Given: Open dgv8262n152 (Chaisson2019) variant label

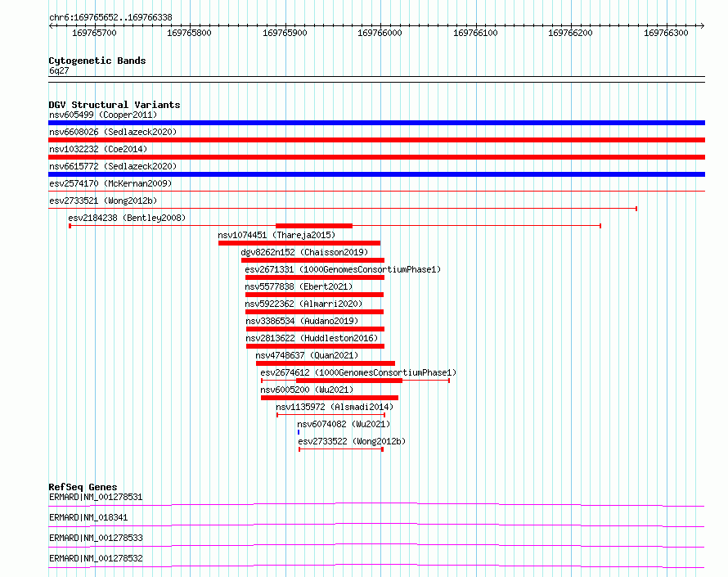Looking at the screenshot, I should coord(304,252).
